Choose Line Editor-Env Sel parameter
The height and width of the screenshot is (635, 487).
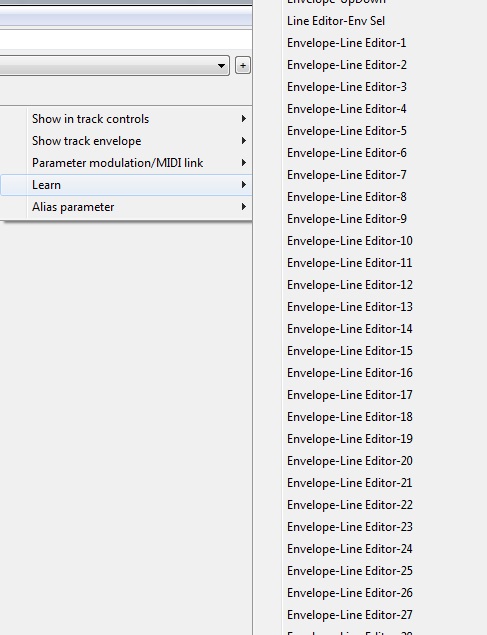click(336, 21)
